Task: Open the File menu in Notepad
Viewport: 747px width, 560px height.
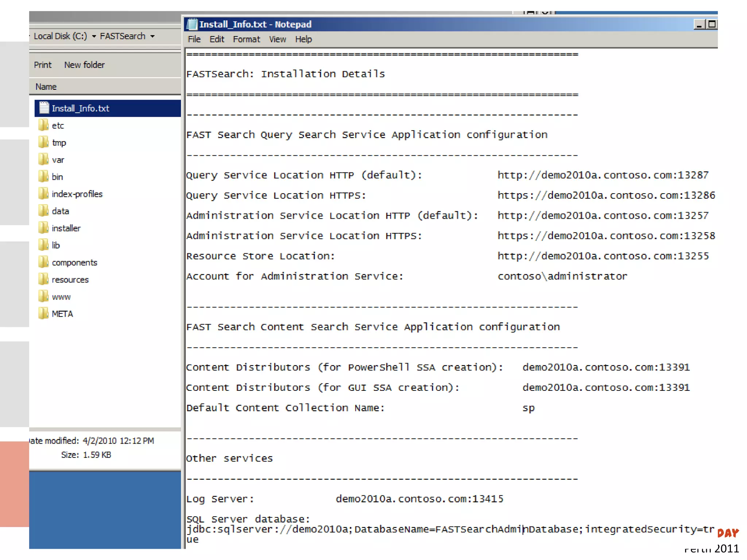Action: point(194,39)
